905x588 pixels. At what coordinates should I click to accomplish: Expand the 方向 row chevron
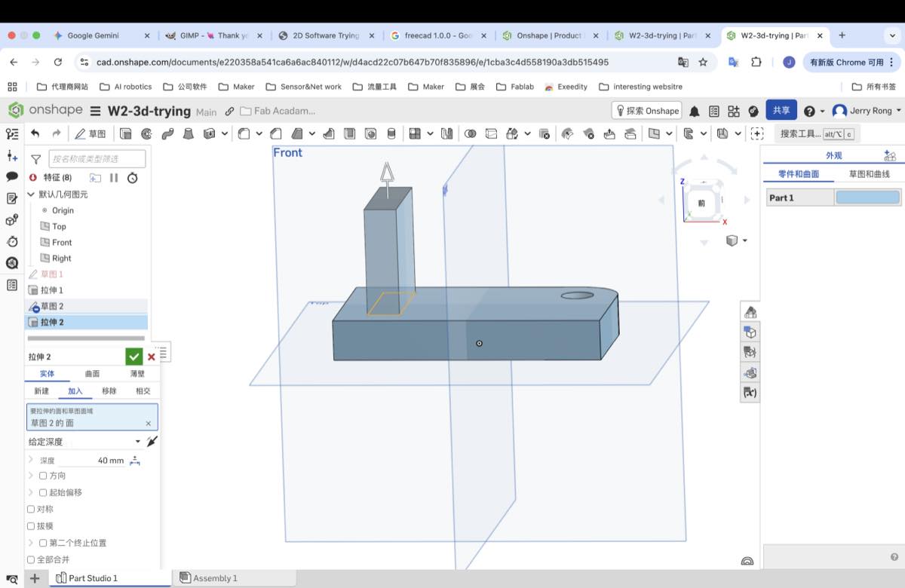click(31, 476)
